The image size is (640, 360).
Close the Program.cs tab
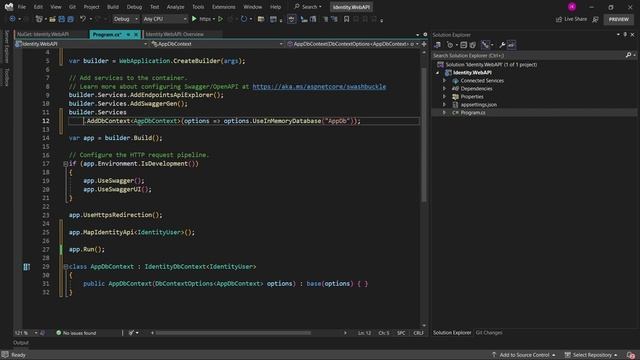[136, 35]
